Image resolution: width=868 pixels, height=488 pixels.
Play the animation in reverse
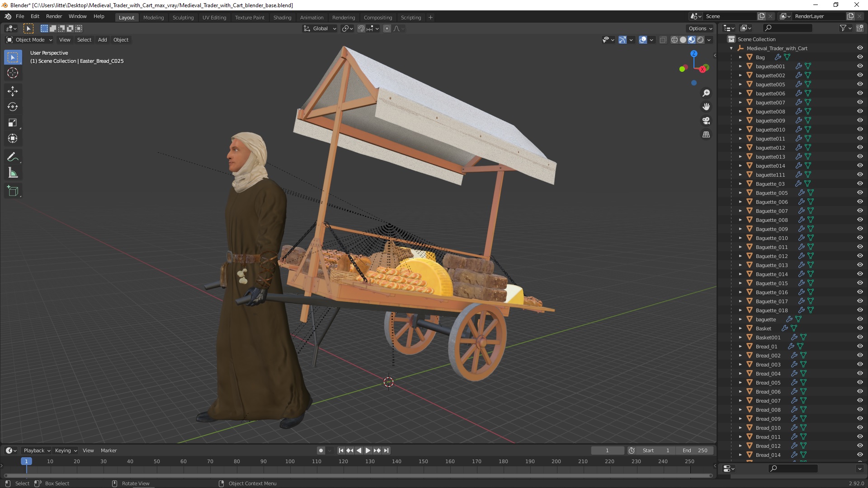click(359, 450)
